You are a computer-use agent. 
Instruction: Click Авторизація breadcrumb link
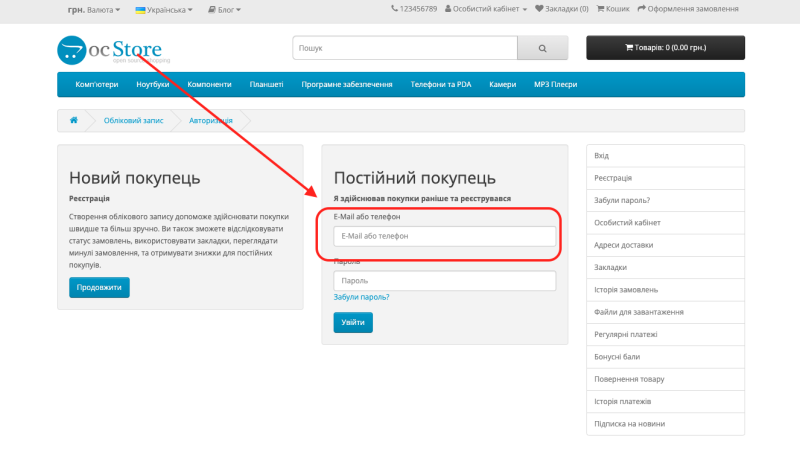pos(211,120)
